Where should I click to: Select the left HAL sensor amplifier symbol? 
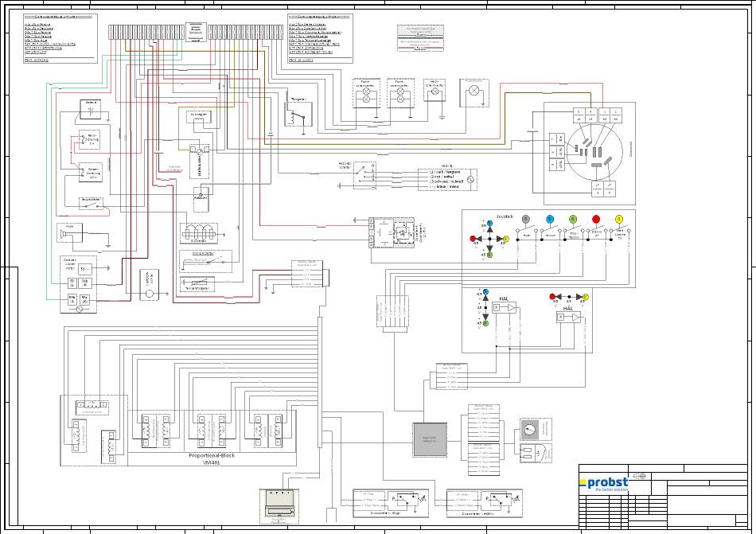coord(505,307)
